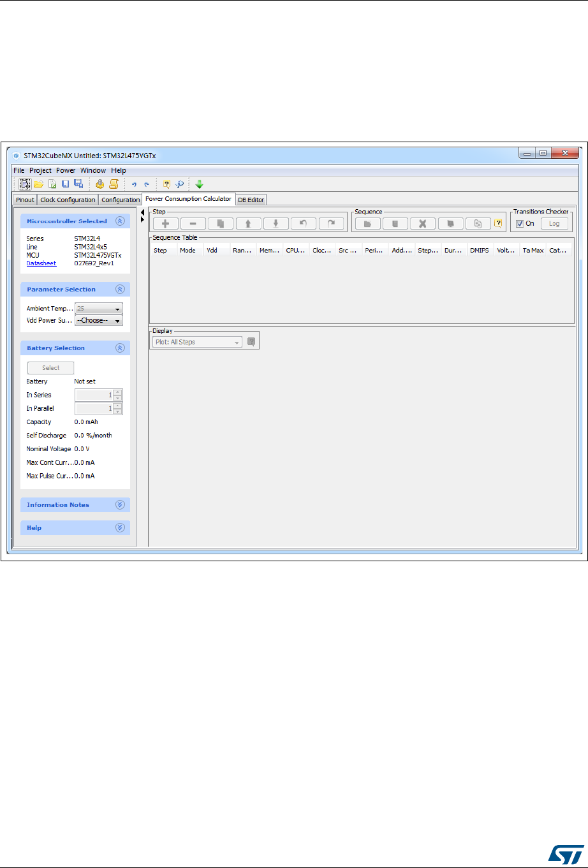Expand the Help section
588x868 pixels.
[x=120, y=528]
